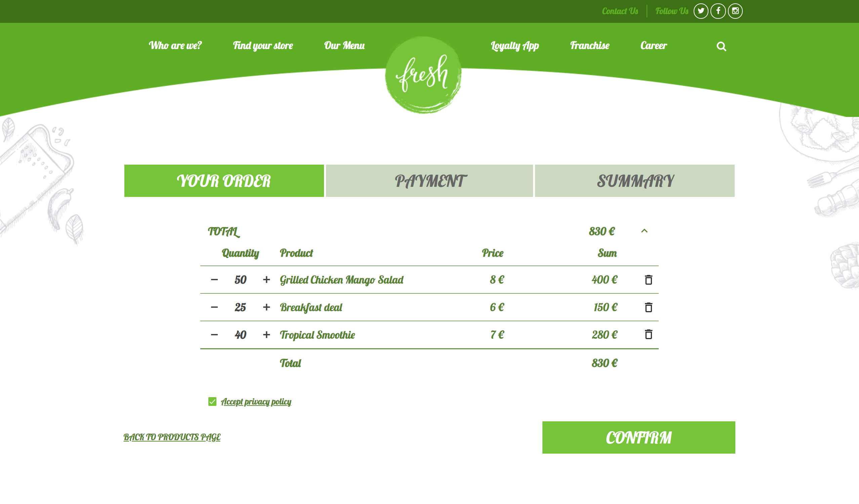Click Back to Products Page link
The image size is (859, 504).
[x=172, y=437]
